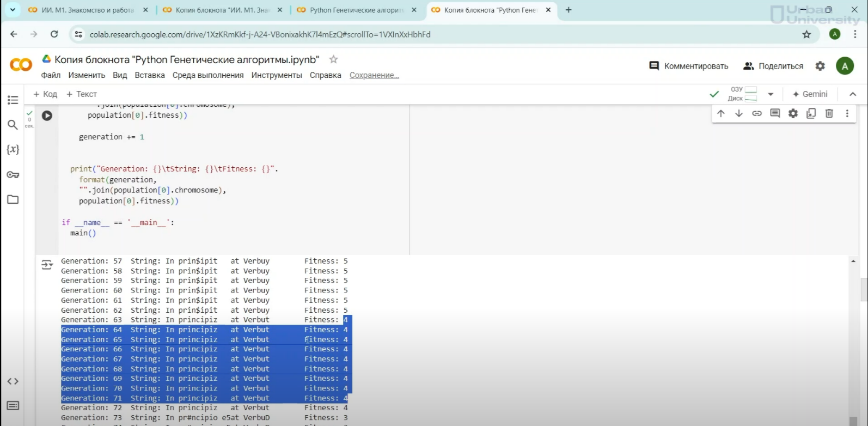Screen dimensions: 868x426
Task: Open the Files folder panel
Action: coord(13,199)
